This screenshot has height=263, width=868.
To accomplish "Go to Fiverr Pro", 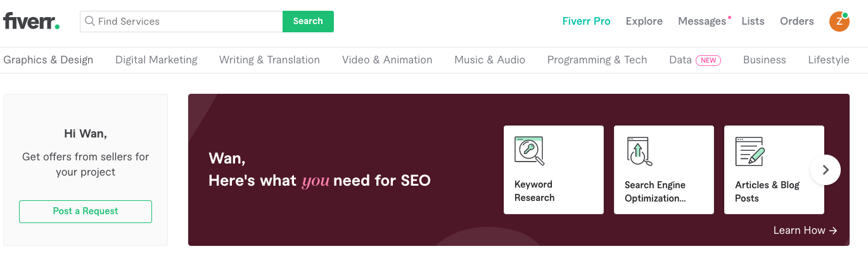I will [586, 22].
